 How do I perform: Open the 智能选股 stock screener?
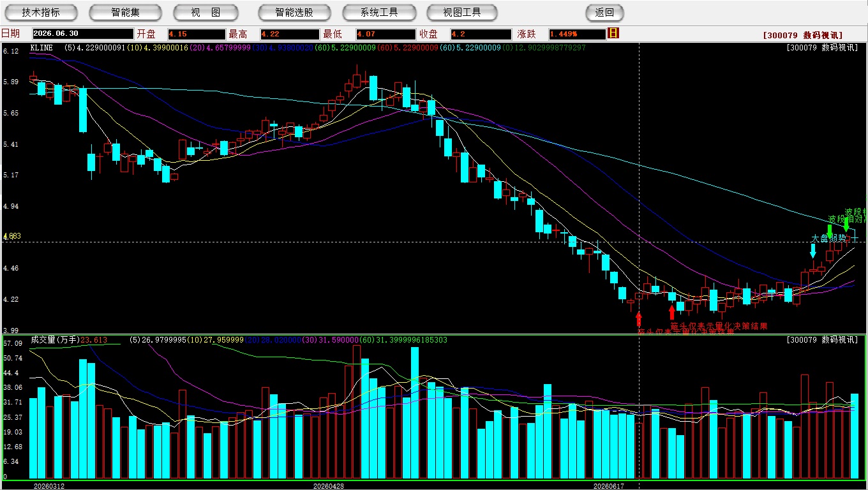click(294, 12)
